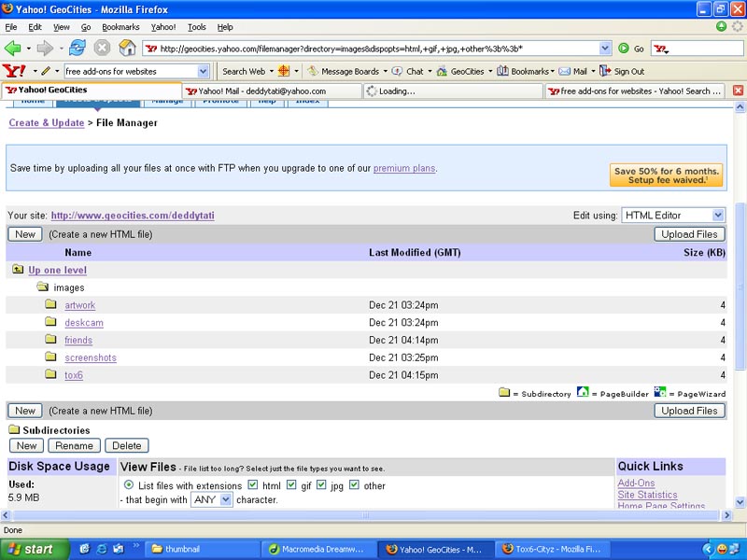Viewport: 747px width, 560px height.
Task: Uncheck the other extension checkbox
Action: (x=354, y=484)
